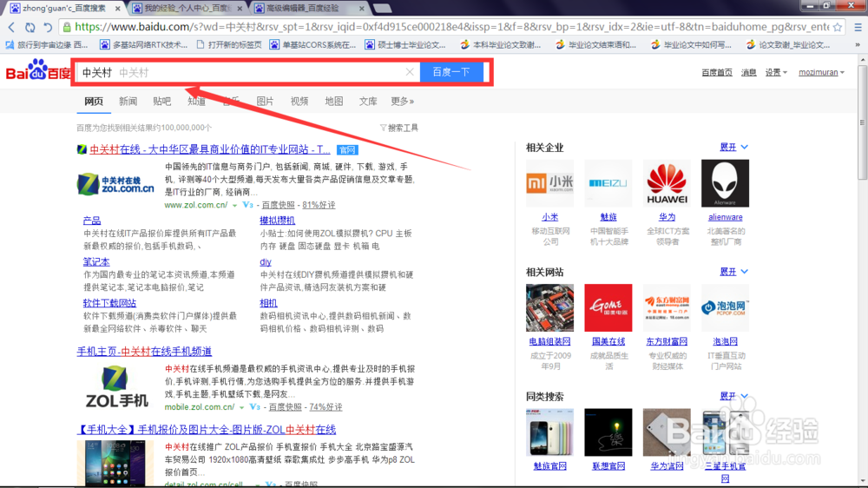Viewport: 868px width, 488px height.
Task: Select the 新闻 search tab
Action: pos(128,102)
